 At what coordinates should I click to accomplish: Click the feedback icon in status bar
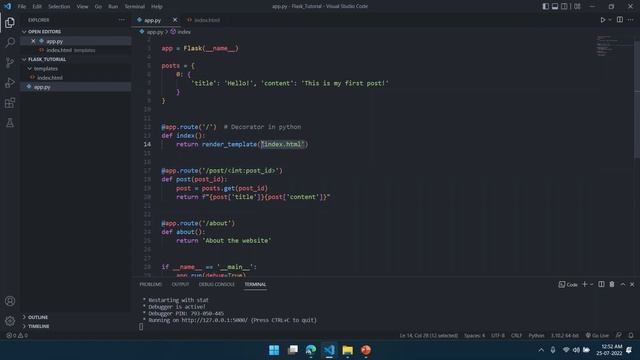619,336
